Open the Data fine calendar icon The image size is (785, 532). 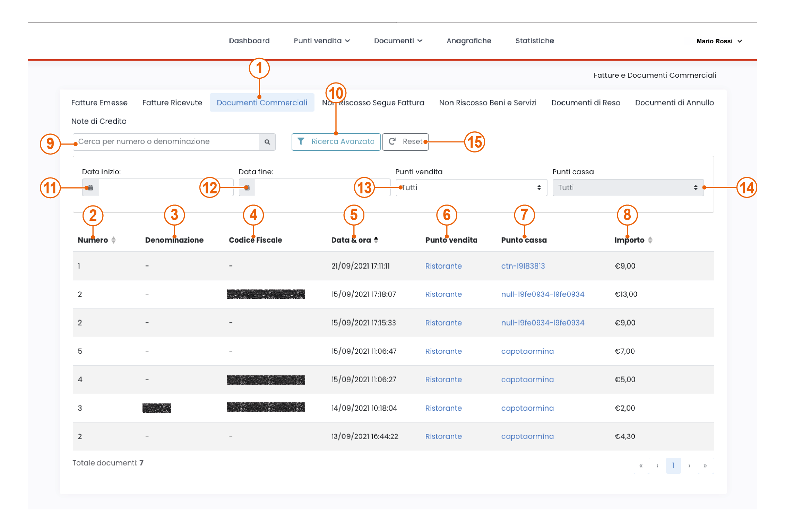(247, 187)
